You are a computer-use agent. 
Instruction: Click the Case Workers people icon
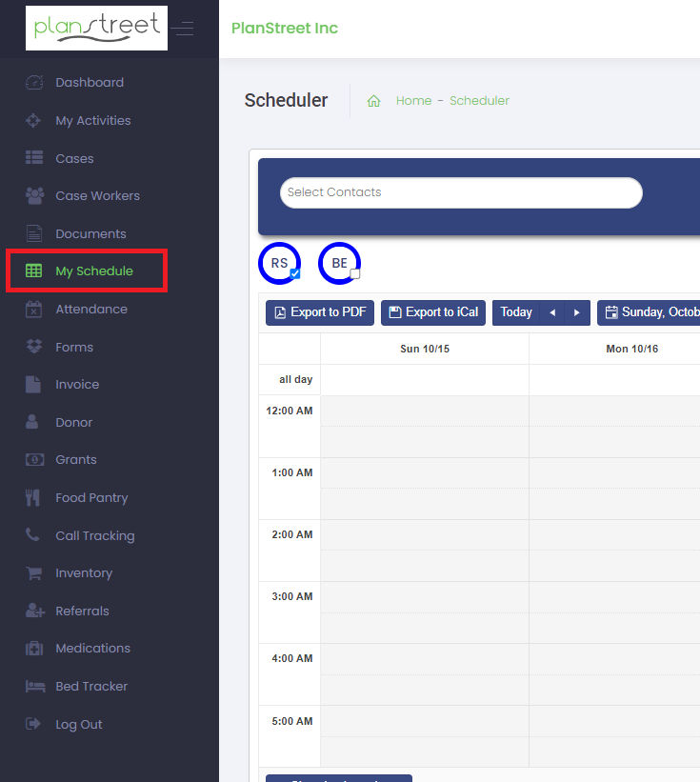34,195
